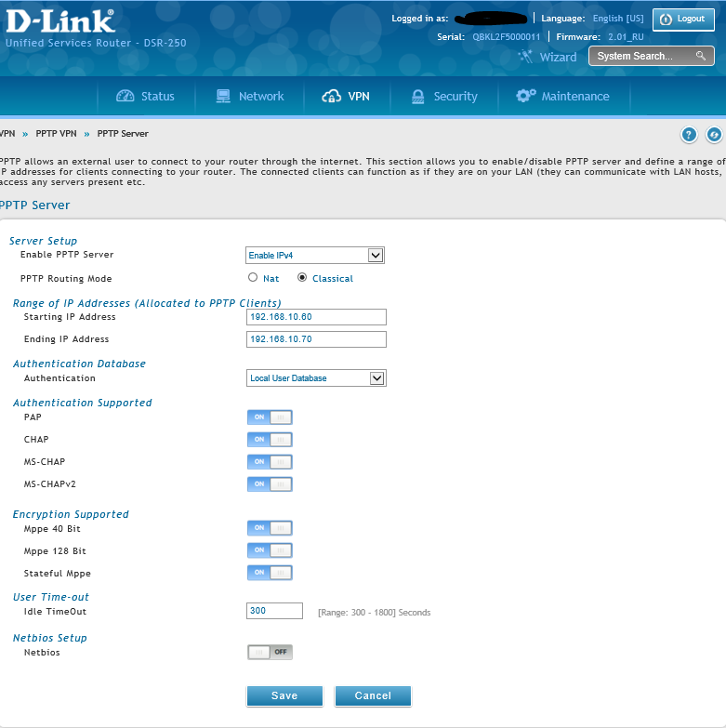
Task: Click the Logout power icon
Action: click(x=666, y=19)
